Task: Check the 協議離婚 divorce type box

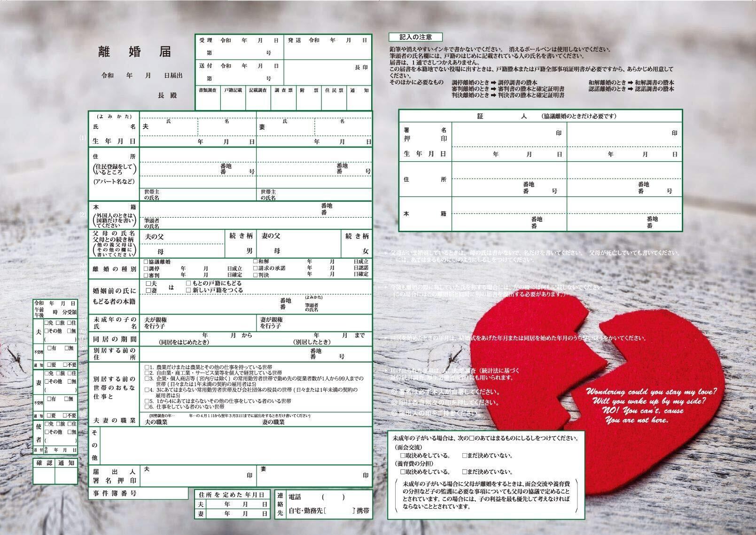Action: click(x=146, y=261)
